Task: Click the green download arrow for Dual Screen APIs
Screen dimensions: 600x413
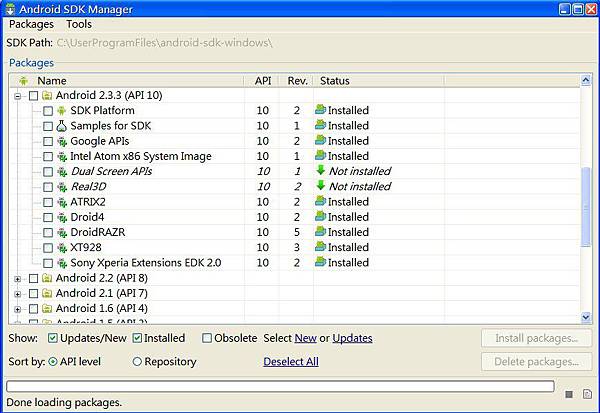Action: (321, 170)
